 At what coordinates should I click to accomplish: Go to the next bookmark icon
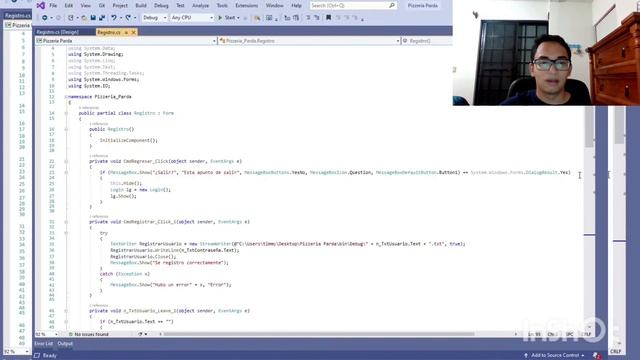pyautogui.click(x=347, y=18)
